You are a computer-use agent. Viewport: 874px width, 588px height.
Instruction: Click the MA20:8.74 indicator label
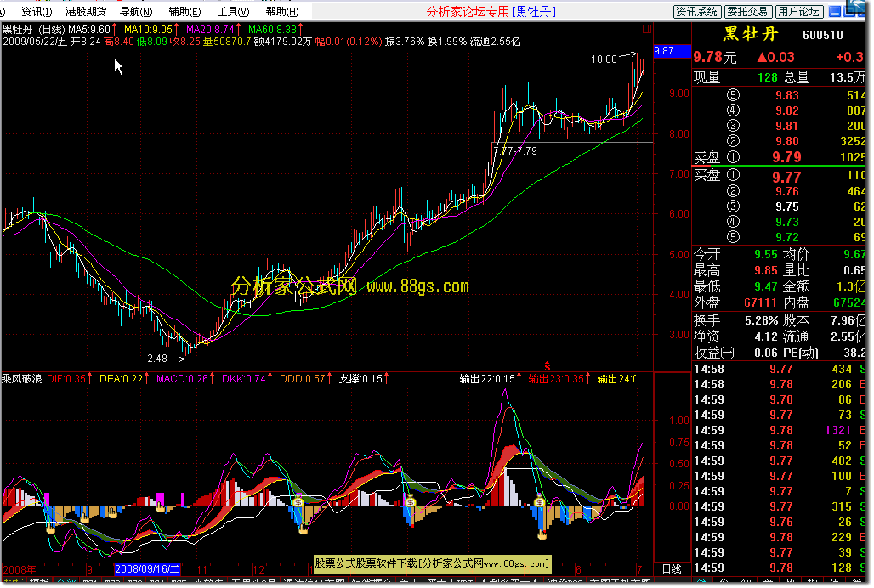[210, 30]
